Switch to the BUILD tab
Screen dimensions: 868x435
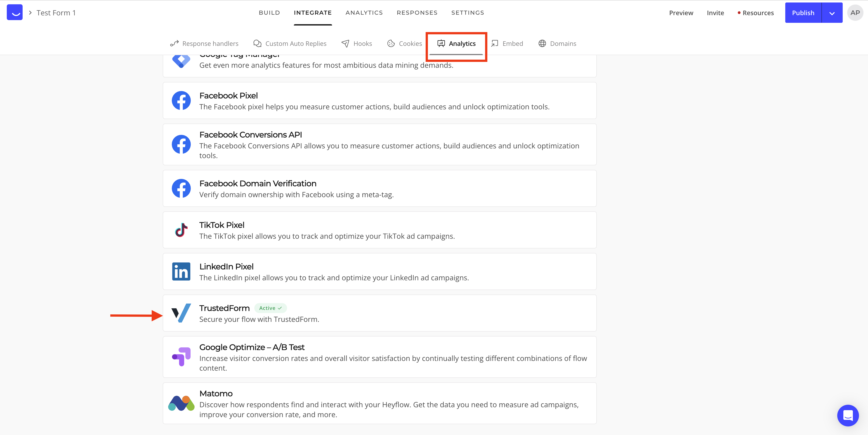269,13
